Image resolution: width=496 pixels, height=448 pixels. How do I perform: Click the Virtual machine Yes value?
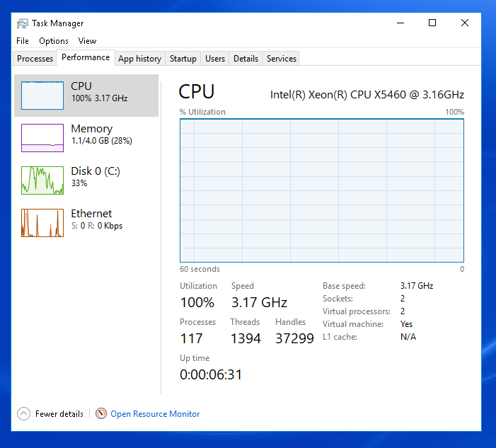point(406,324)
